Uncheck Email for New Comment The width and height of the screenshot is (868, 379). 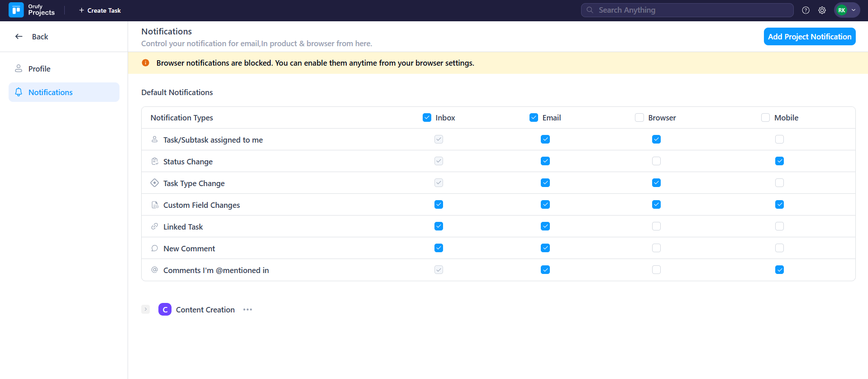coord(545,248)
